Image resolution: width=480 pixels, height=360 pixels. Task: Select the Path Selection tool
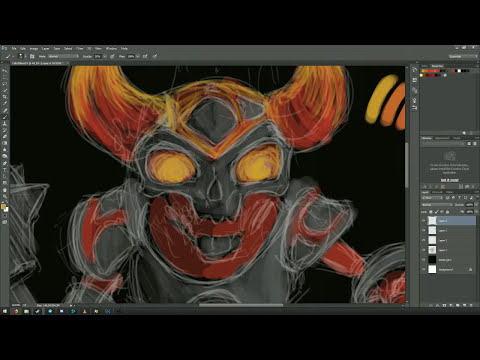coord(5,176)
